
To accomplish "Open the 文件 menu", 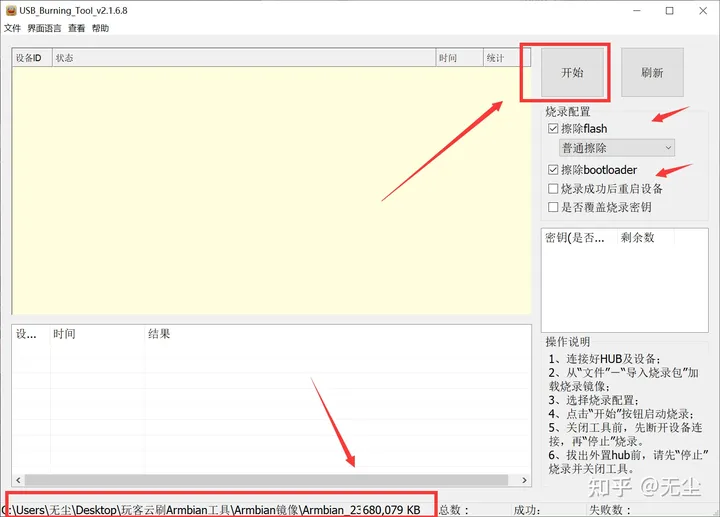I will click(x=12, y=29).
